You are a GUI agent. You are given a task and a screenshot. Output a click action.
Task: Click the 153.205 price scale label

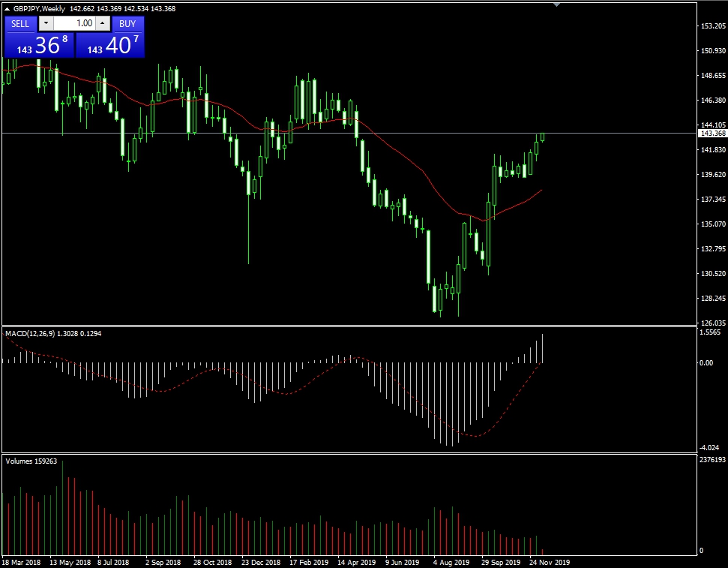point(711,26)
